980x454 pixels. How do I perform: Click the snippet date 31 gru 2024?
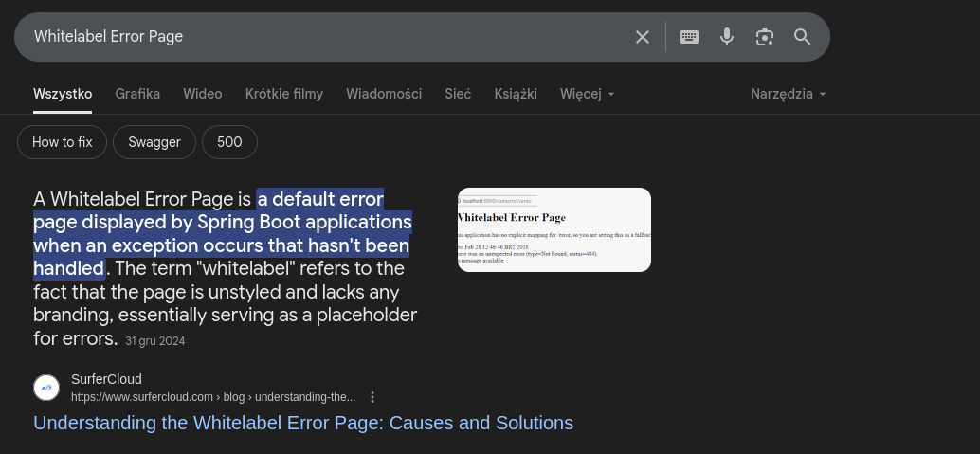click(155, 341)
